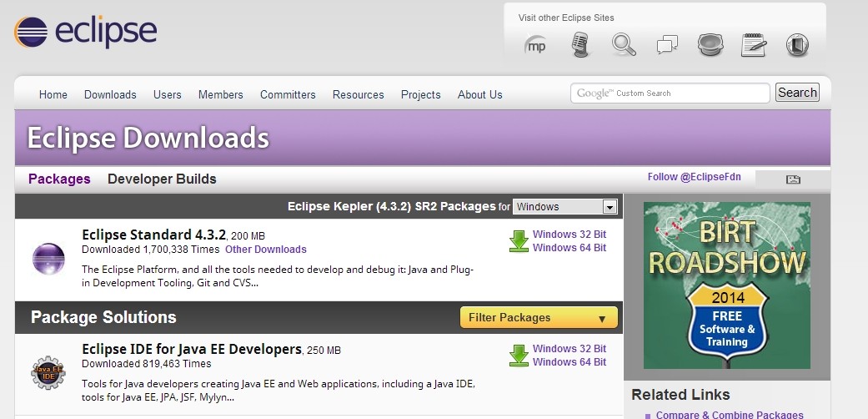Click 'Eclipse Kepler (4.3.2) SR2 Packages' text
This screenshot has width=868, height=419.
tap(391, 206)
